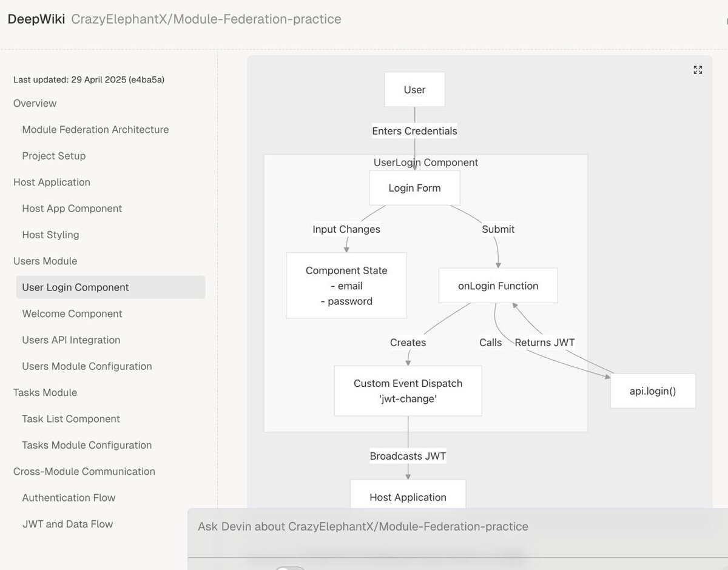Click the DeepWiki logo text
Image resolution: width=728 pixels, height=570 pixels.
click(36, 19)
